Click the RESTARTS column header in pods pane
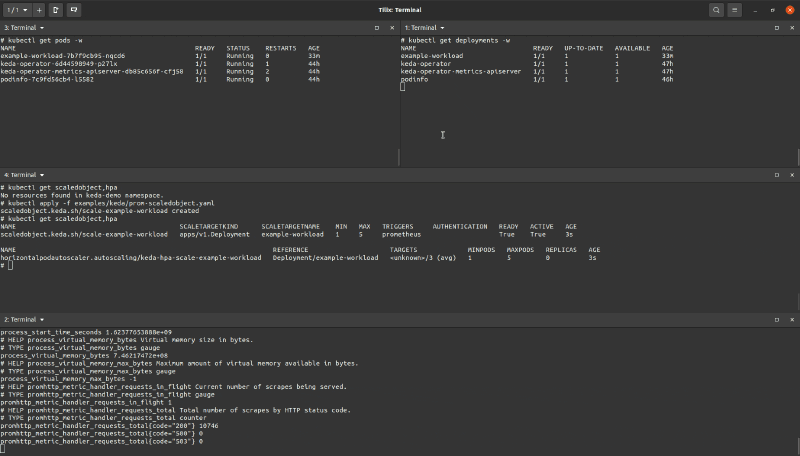The width and height of the screenshot is (800, 456). pyautogui.click(x=281, y=48)
